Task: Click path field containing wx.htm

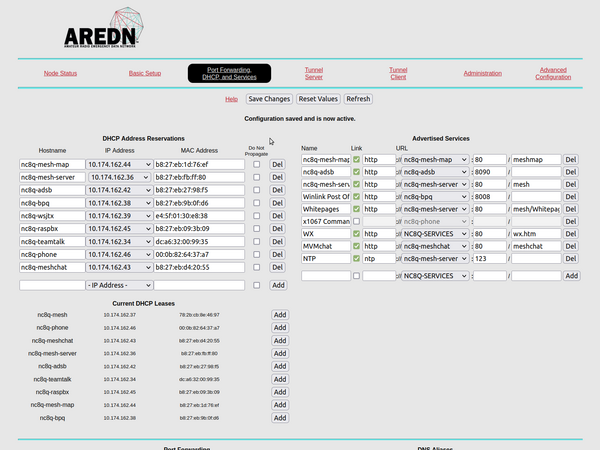Action: [x=536, y=234]
